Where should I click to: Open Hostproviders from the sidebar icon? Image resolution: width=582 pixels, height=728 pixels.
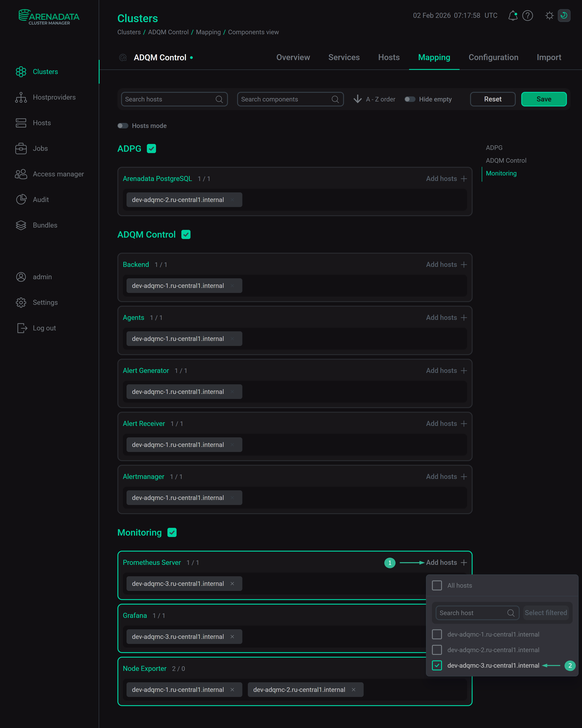[21, 97]
